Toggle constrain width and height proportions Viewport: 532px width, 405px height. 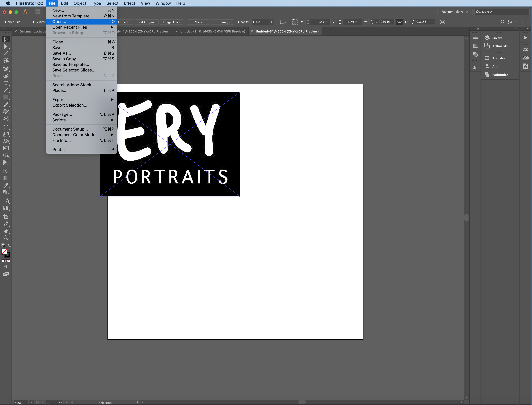tap(399, 22)
